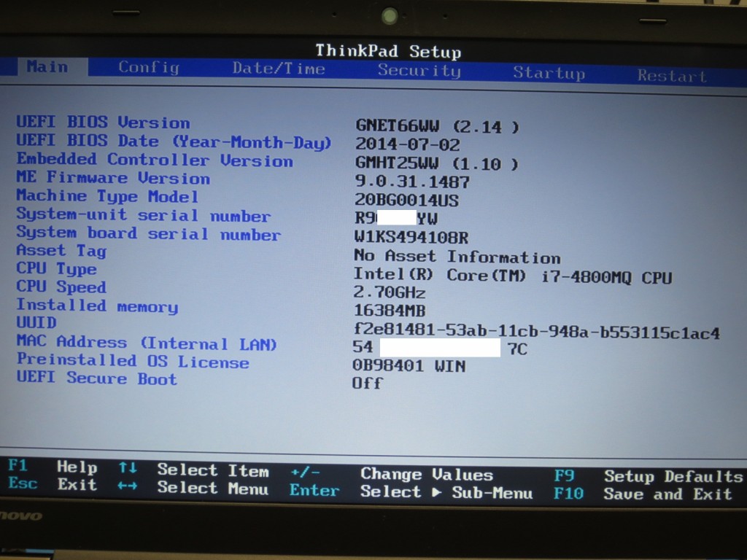This screenshot has width=747, height=560.
Task: Click the up-down arrows Select Item icon
Action: coord(127,468)
